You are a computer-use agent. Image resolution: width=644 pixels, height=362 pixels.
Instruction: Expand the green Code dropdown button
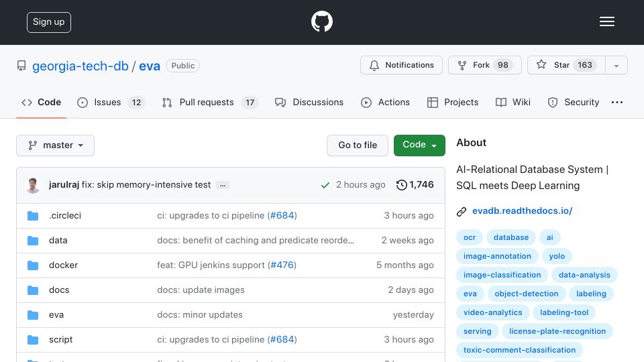pyautogui.click(x=419, y=145)
